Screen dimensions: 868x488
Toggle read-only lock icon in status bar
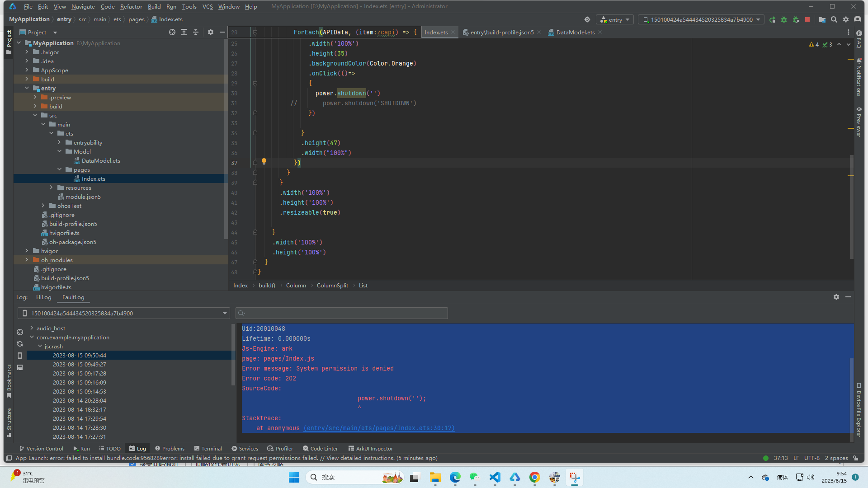(856, 458)
